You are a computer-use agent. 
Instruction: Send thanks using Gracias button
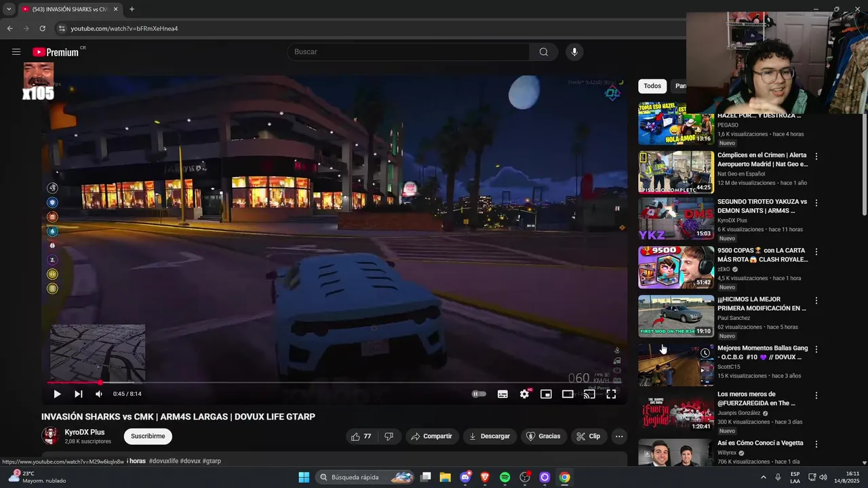pyautogui.click(x=543, y=436)
